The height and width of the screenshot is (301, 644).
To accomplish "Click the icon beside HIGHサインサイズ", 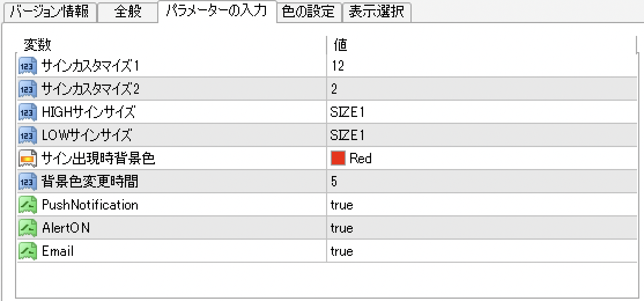I will [x=27, y=112].
